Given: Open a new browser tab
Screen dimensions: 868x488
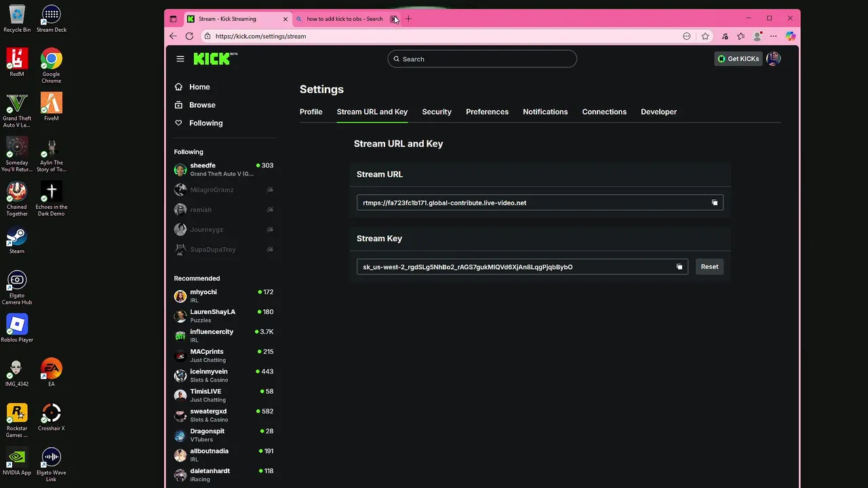Looking at the screenshot, I should click(408, 19).
